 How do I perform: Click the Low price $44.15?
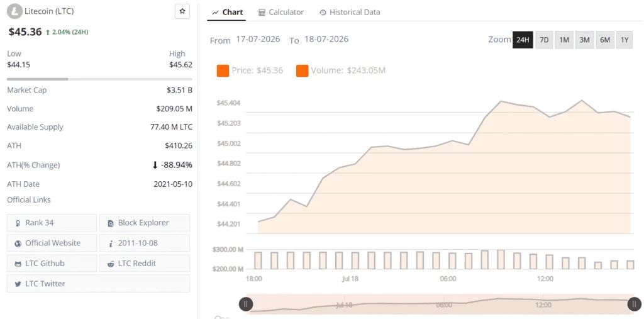18,65
